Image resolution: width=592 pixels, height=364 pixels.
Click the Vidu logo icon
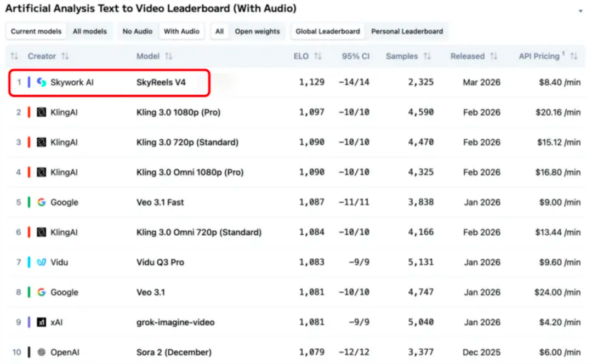tap(41, 262)
